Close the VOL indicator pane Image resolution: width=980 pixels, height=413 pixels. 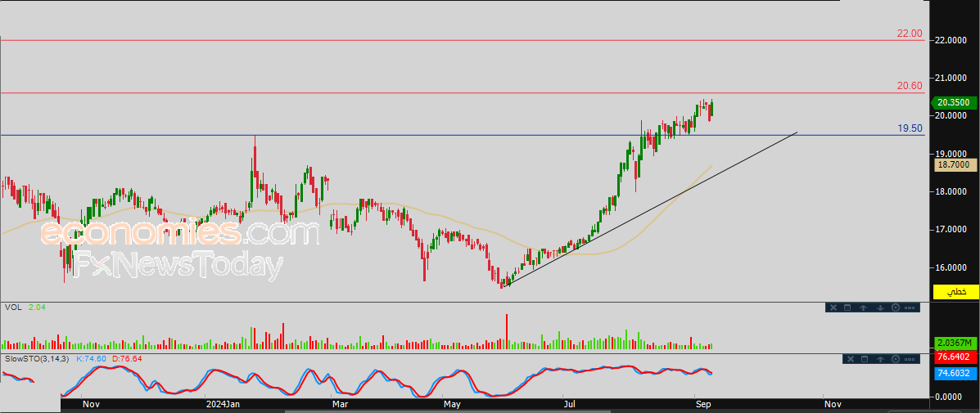[832, 308]
